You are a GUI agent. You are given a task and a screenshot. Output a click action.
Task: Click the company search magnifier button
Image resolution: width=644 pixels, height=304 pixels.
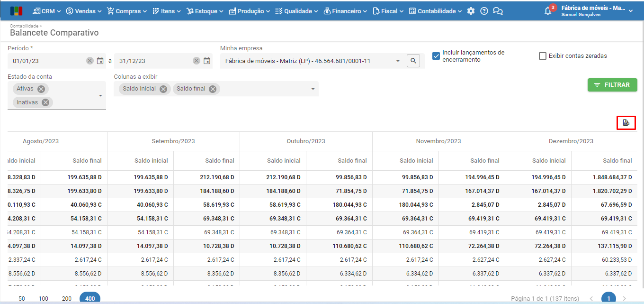point(413,61)
